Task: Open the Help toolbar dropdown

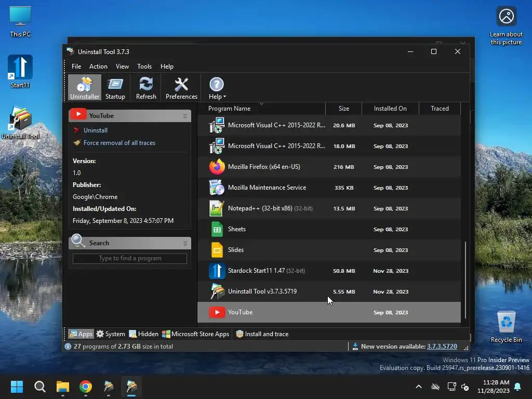Action: pyautogui.click(x=217, y=87)
